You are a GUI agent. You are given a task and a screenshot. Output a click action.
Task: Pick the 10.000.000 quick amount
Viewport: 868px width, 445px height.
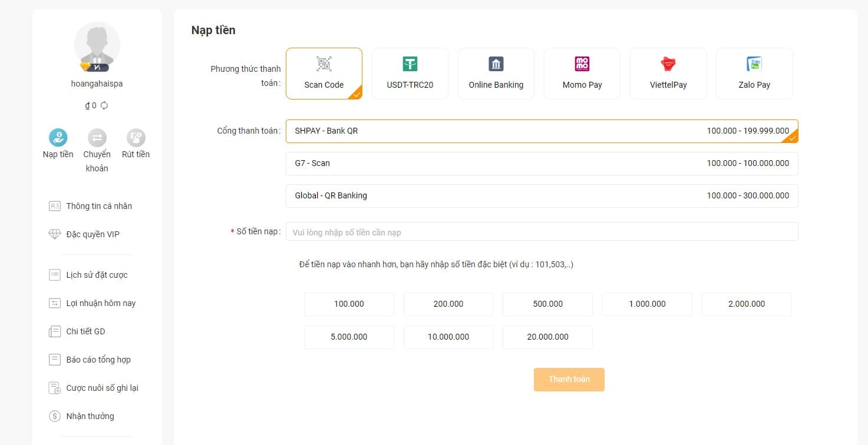448,337
